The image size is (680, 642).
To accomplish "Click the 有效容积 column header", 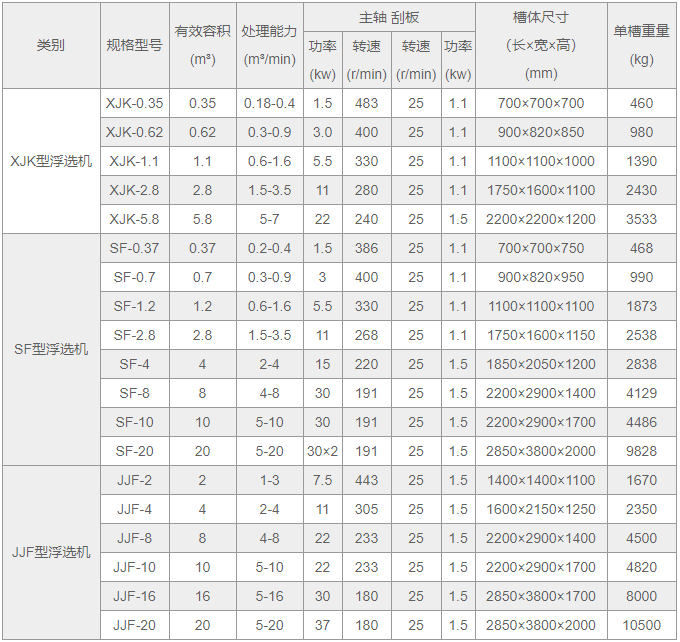I will click(x=202, y=45).
